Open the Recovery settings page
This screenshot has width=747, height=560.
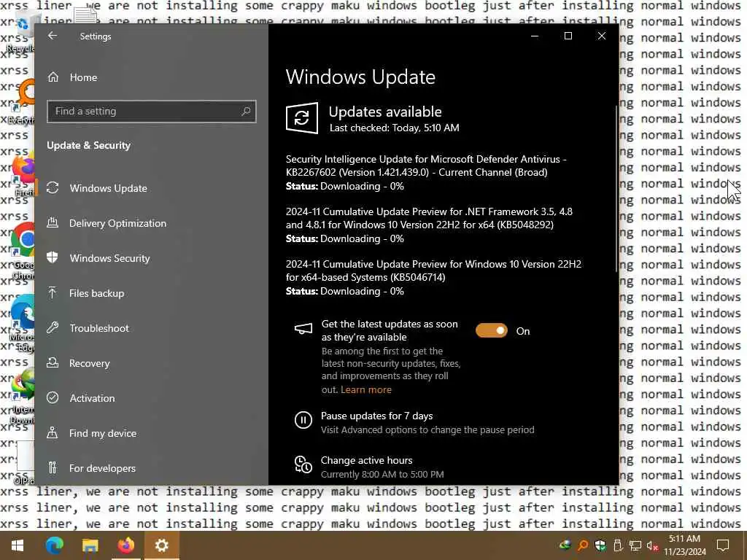(x=90, y=363)
